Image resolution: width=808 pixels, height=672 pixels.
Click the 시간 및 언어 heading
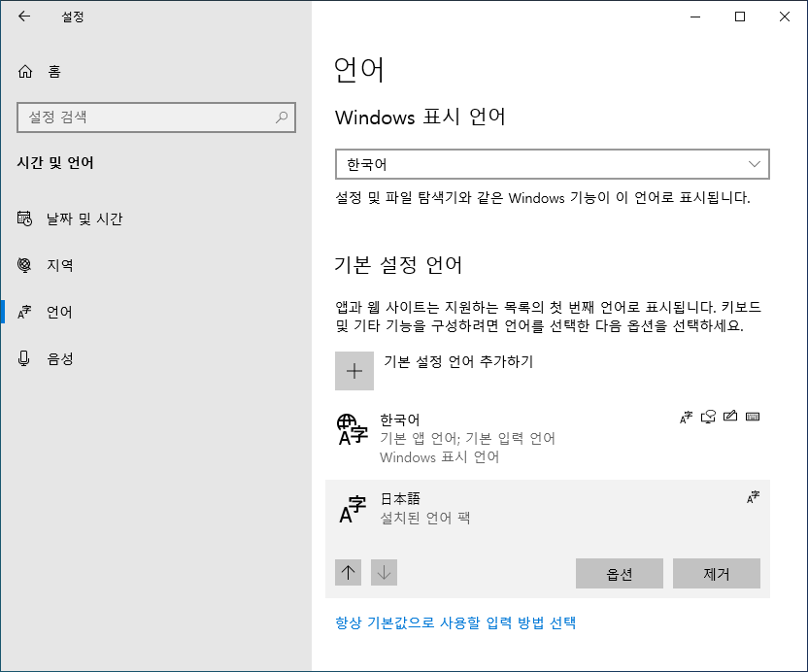pyautogui.click(x=55, y=163)
